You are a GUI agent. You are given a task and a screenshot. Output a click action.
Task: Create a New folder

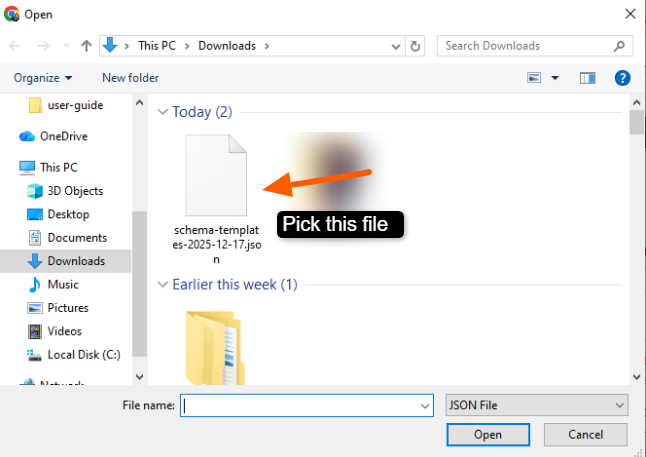point(130,78)
